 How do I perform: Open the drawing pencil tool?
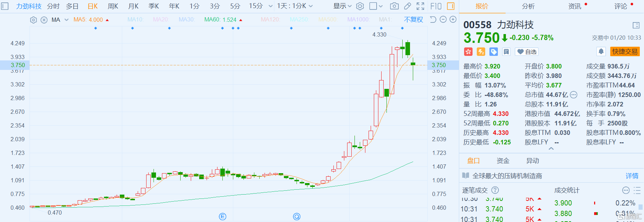coord(408,6)
